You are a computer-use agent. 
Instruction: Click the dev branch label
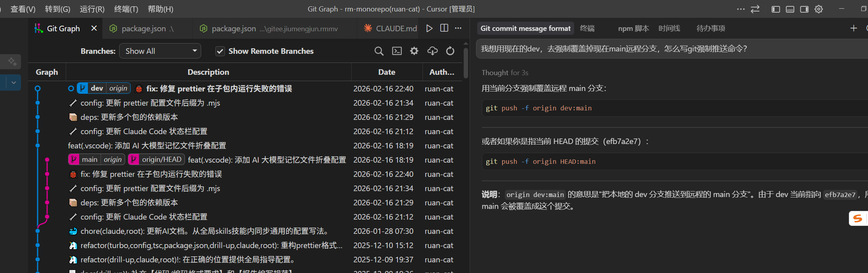click(96, 88)
